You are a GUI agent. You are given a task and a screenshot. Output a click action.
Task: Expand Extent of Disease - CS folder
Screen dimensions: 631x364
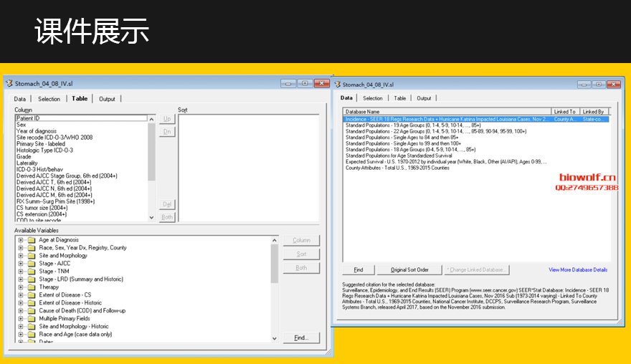[x=21, y=294]
